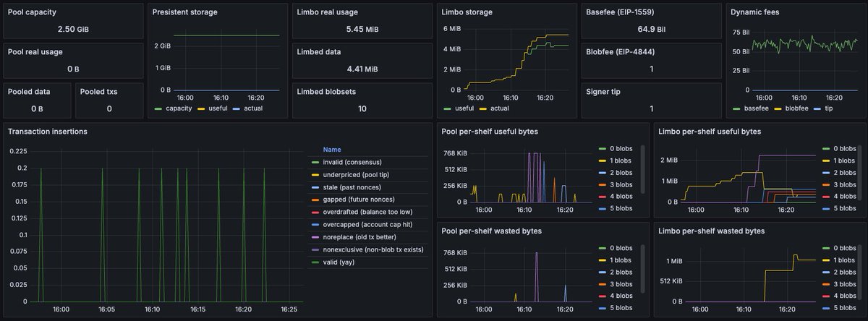
Task: Click the 2 blobs swatch in Pool per-shelf wasted bytes
Action: point(603,273)
